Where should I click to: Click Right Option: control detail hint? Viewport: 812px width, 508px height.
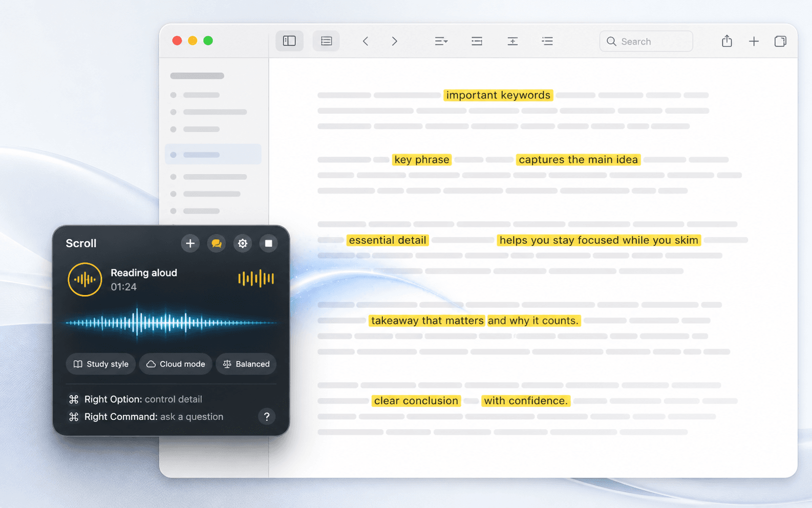pyautogui.click(x=136, y=399)
